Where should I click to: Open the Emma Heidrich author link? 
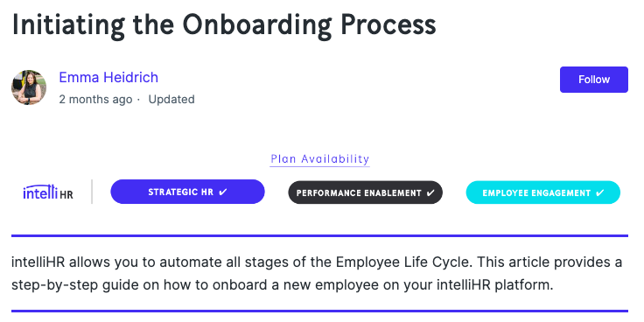pyautogui.click(x=108, y=77)
